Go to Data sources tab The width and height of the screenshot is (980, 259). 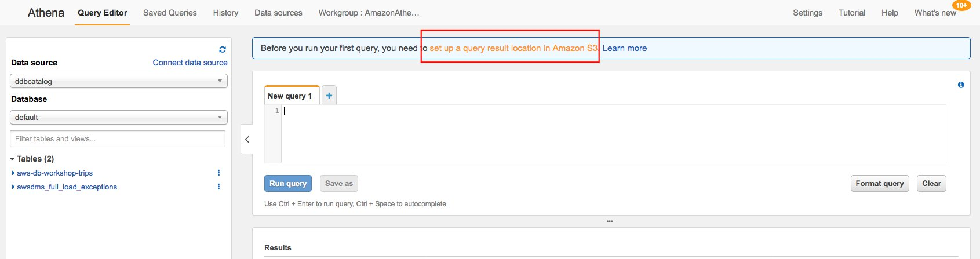pyautogui.click(x=278, y=13)
